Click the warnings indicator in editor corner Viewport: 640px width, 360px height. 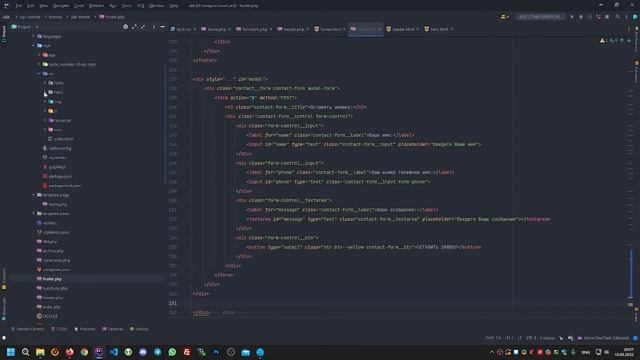[603, 41]
